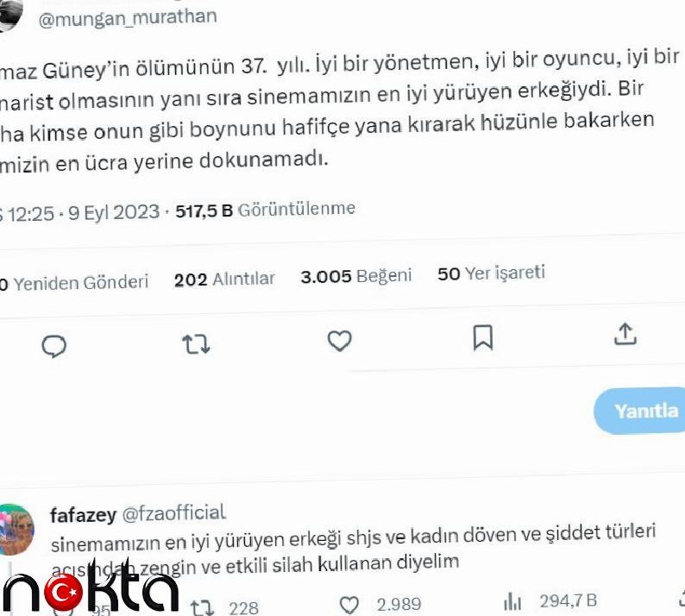Open the @fzaofficial handle link

click(x=174, y=513)
